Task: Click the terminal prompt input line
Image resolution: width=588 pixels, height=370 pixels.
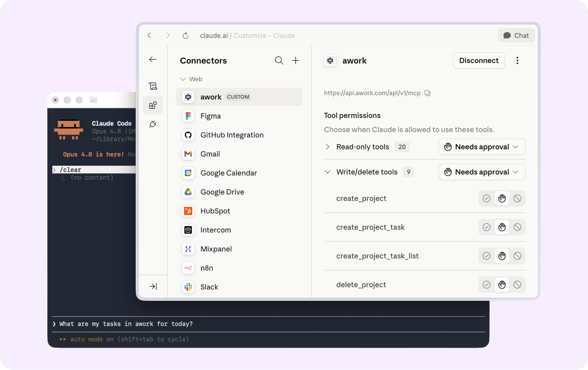Action: point(268,324)
